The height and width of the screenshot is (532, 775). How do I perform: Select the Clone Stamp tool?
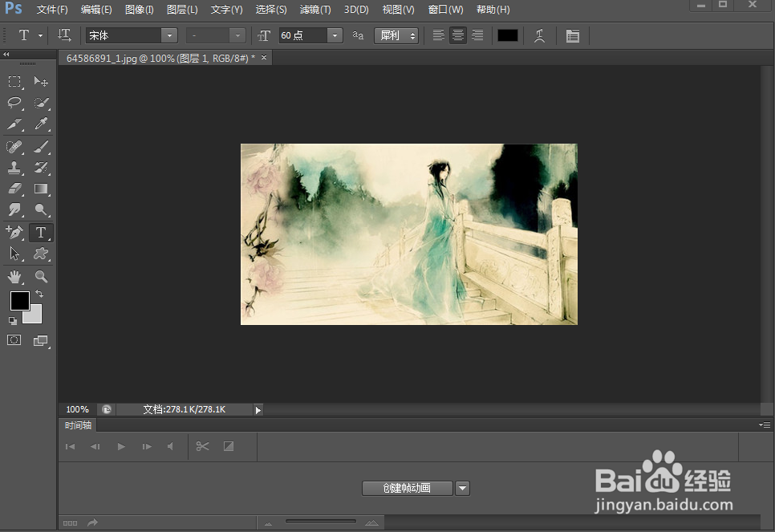point(14,168)
